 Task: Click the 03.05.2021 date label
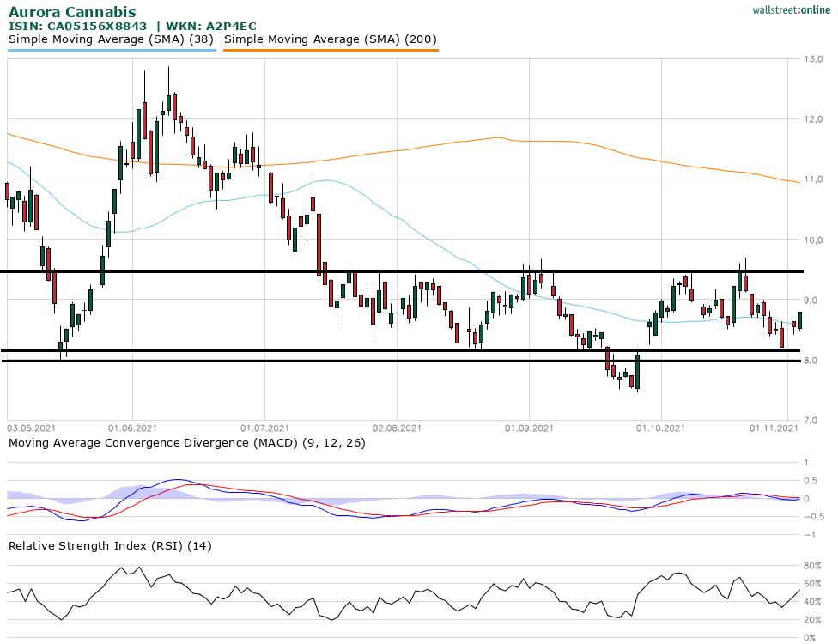coord(31,428)
